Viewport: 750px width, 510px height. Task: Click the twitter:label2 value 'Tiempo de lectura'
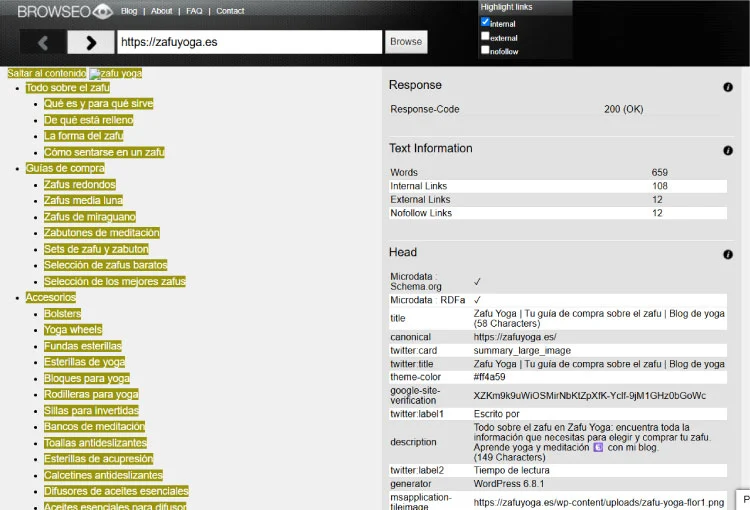tap(511, 471)
